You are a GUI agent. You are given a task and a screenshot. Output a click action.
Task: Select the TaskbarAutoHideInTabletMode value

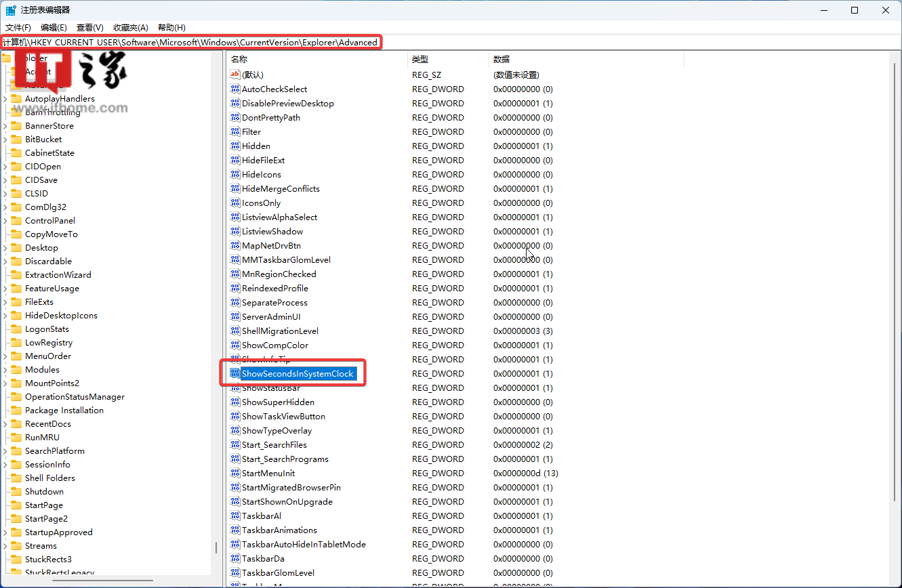304,544
